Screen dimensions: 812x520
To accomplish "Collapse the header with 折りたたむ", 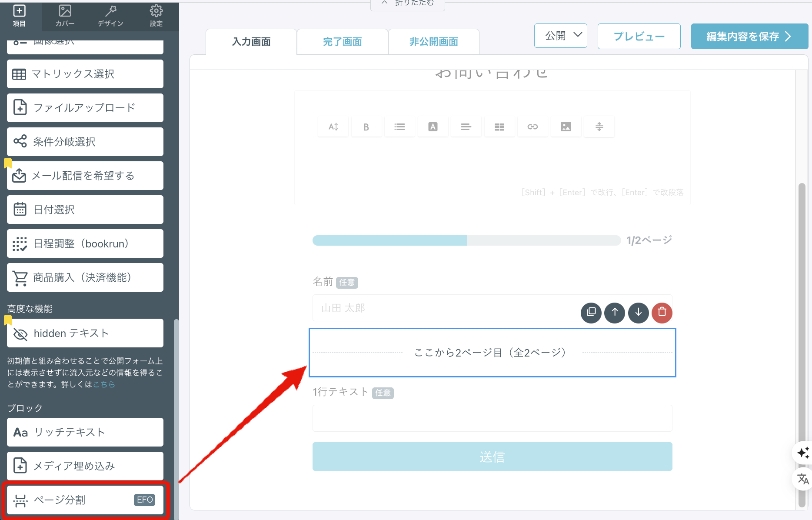I will [408, 3].
